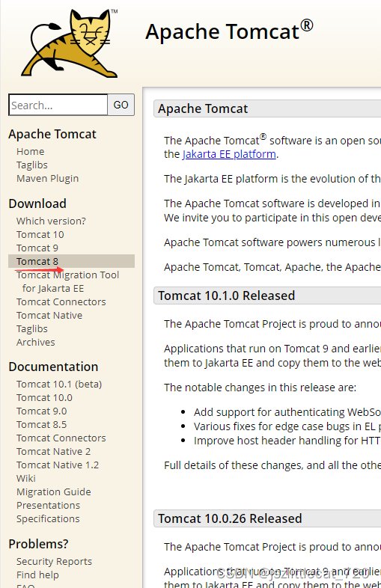Screen dimensions: 381x588
Task: Select Tomcat 9 under Download
Action: tap(37, 248)
